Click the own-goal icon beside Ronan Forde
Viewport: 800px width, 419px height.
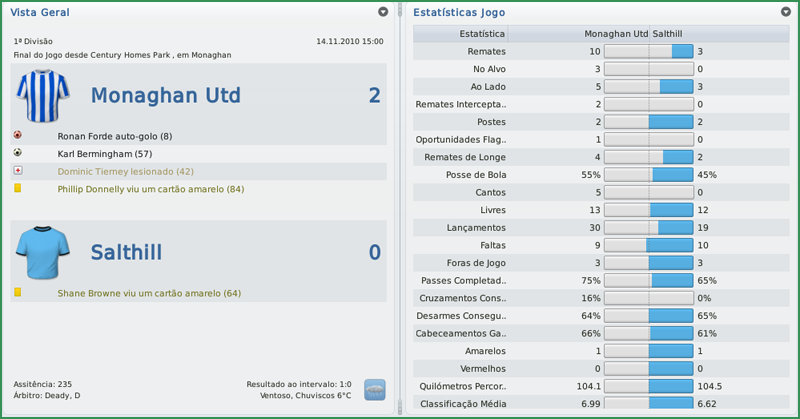[x=18, y=135]
